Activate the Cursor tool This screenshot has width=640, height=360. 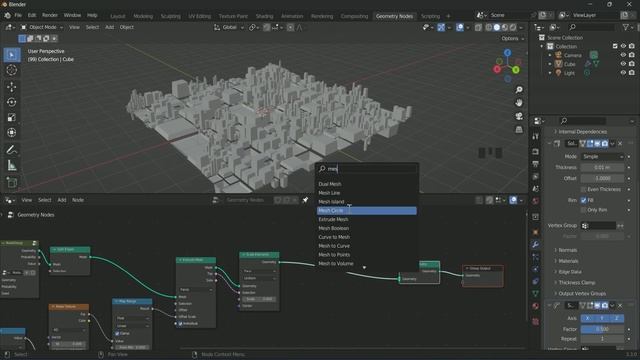12,70
